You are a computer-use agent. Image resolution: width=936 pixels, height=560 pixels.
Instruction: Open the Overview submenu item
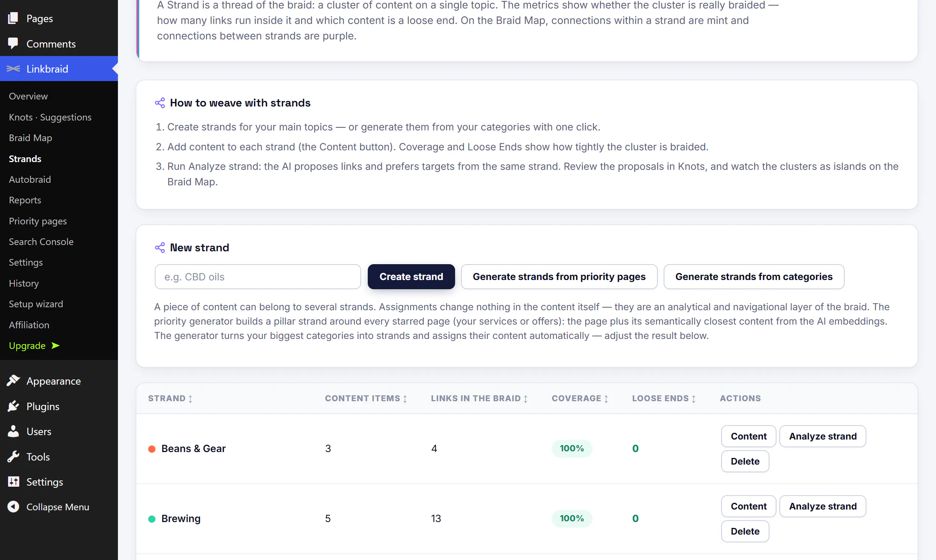[28, 96]
